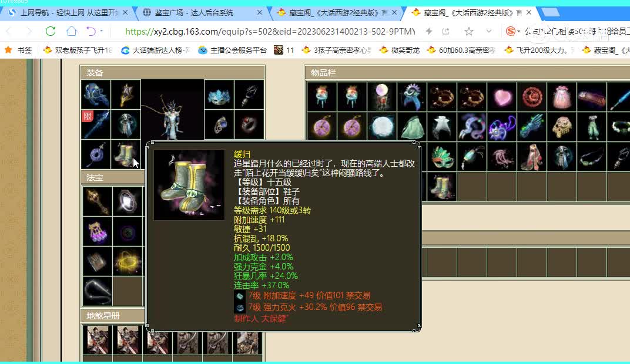This screenshot has width=630, height=364.
Task: Reload the page with the refresh icon
Action: click(50, 31)
